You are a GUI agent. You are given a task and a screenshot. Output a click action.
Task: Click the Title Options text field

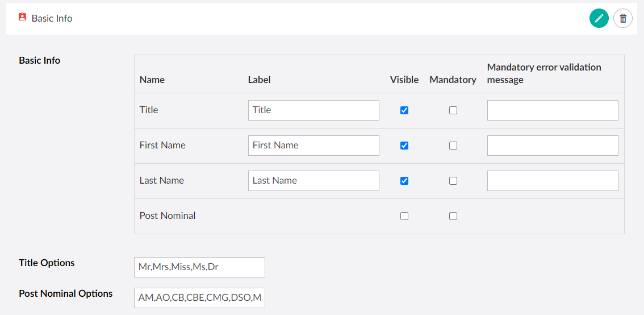[199, 267]
